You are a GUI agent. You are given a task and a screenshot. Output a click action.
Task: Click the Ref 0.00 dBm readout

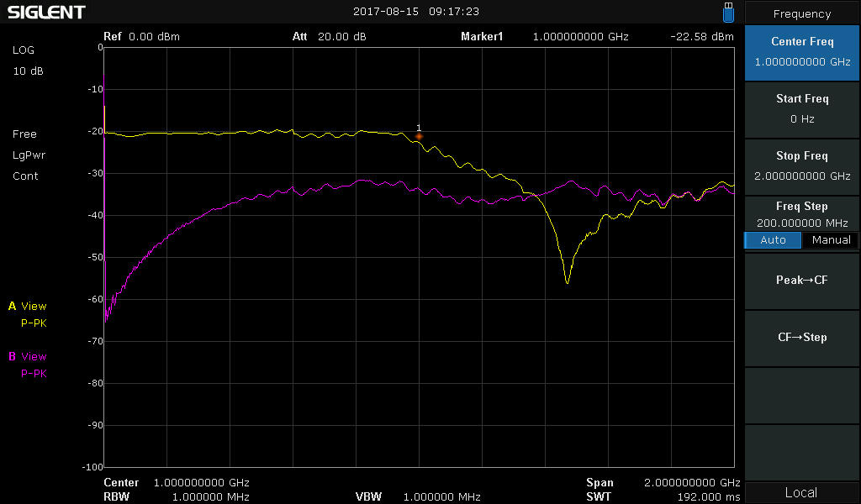pos(141,37)
